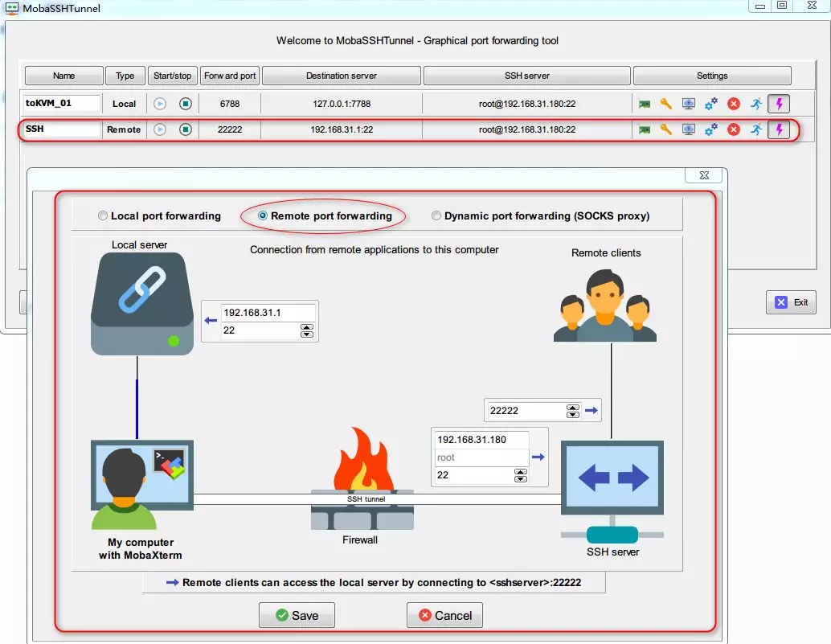Click the Settings column header
This screenshot has width=831, height=644.
point(712,76)
